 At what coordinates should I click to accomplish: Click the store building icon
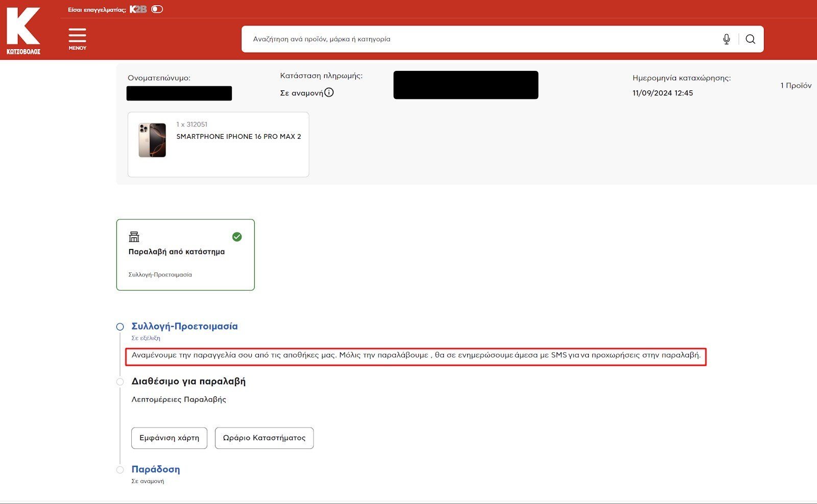(134, 237)
